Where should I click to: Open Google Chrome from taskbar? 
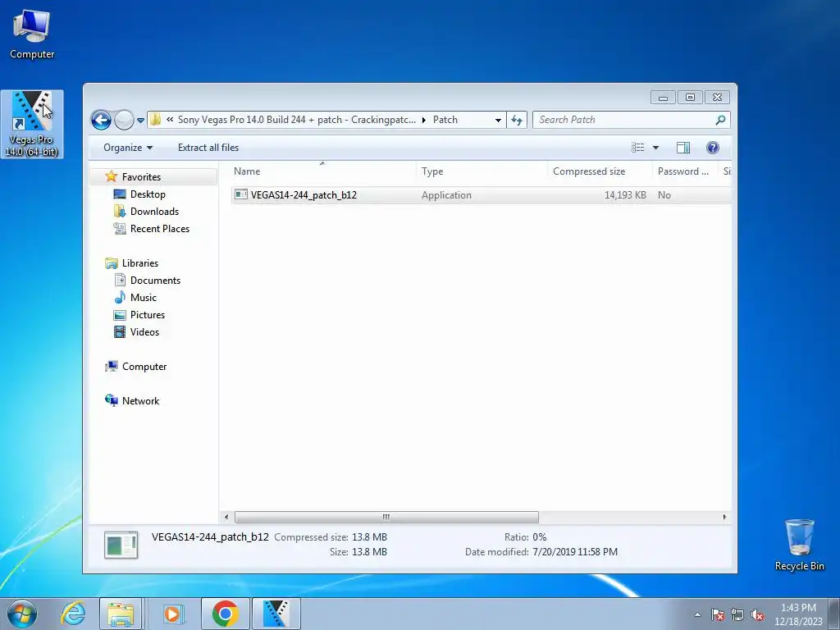pos(225,614)
